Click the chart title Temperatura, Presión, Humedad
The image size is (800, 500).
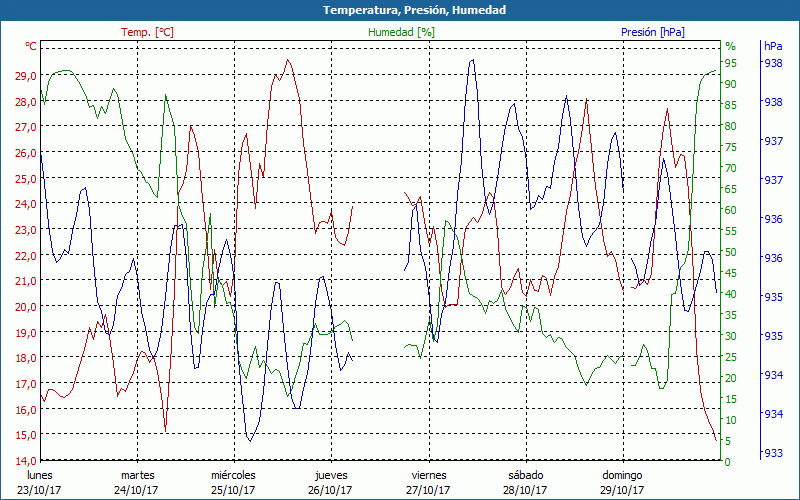[400, 10]
